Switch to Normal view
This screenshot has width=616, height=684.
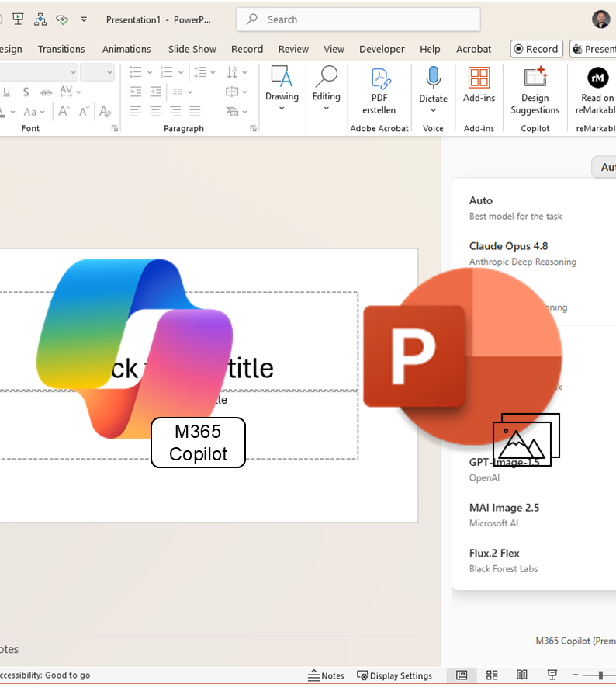462,675
